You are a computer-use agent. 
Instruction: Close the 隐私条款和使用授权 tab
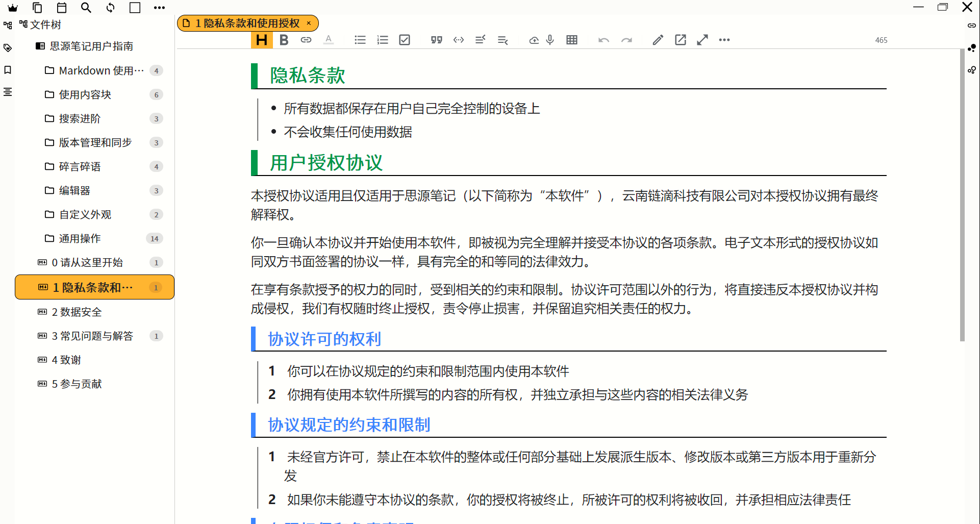[309, 23]
